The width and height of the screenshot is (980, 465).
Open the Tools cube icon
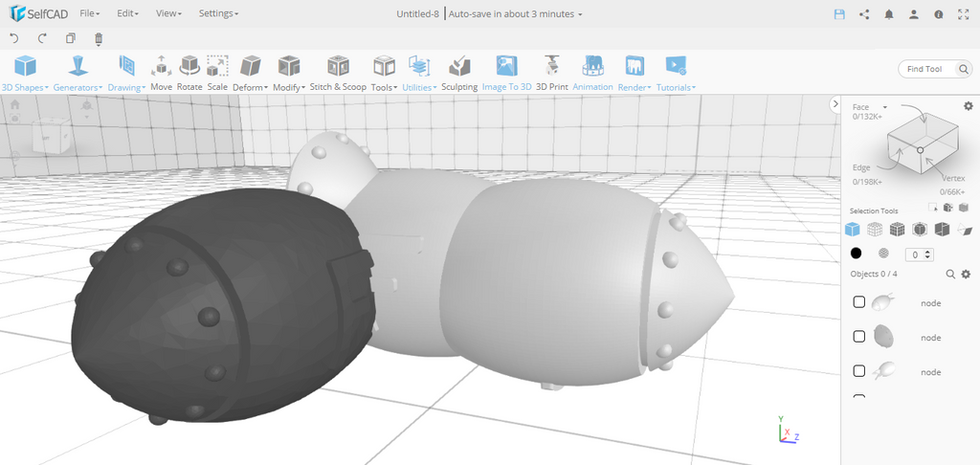[384, 66]
